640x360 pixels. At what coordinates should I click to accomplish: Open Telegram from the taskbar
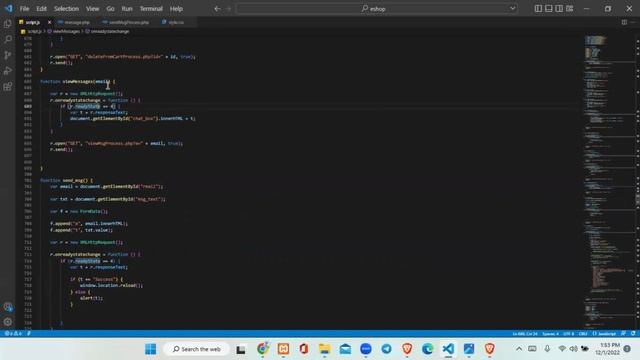[x=386, y=349]
